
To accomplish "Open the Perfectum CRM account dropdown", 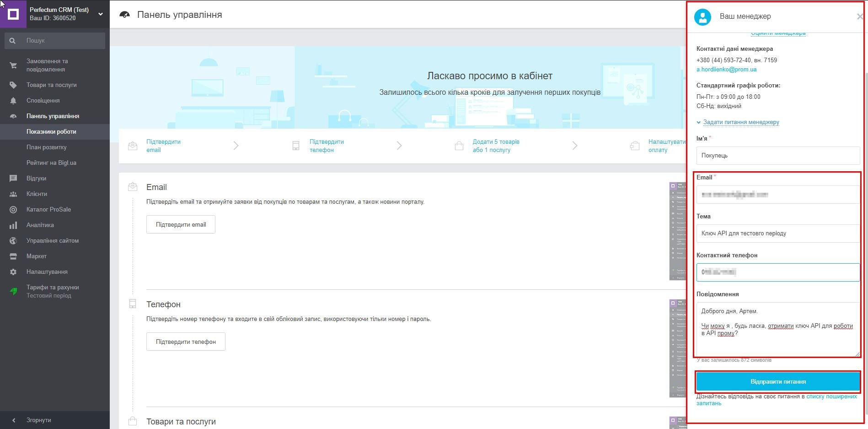I will click(101, 14).
